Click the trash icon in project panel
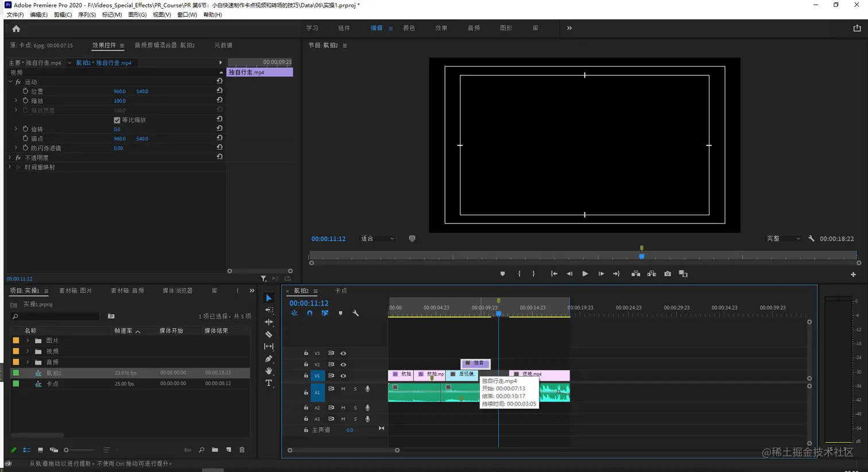Viewport: 868px width, 472px height. coord(242,450)
